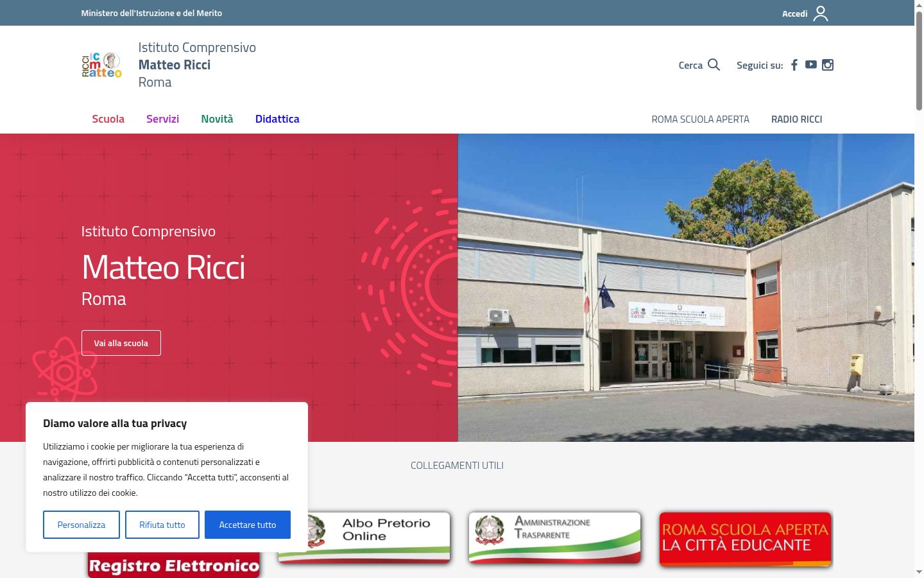This screenshot has height=578, width=924.
Task: Open the Servizi menu
Action: point(162,119)
